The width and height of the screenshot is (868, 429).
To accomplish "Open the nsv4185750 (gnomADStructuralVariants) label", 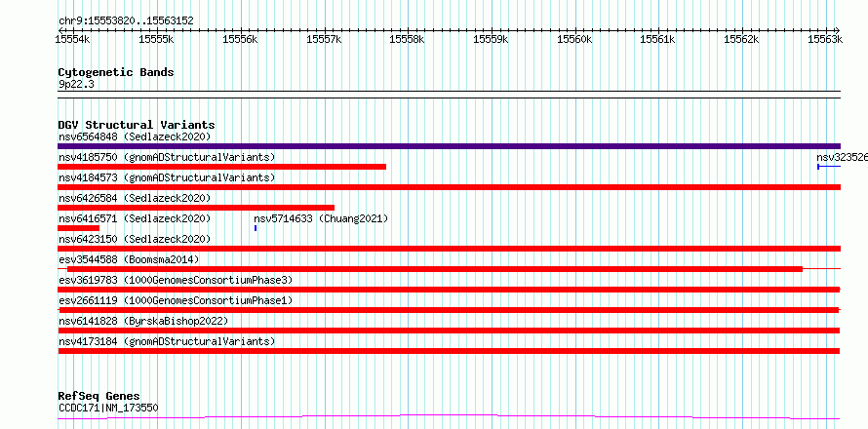I will coord(167,157).
